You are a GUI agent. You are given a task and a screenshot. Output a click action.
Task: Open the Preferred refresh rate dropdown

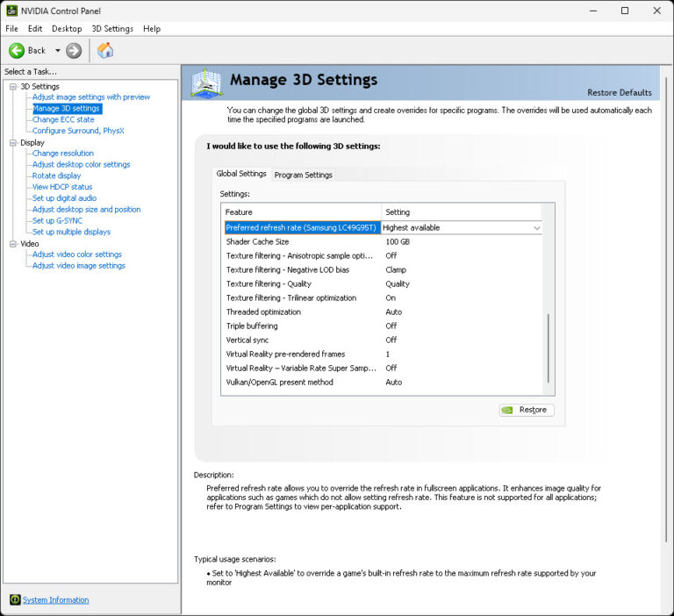(x=536, y=228)
